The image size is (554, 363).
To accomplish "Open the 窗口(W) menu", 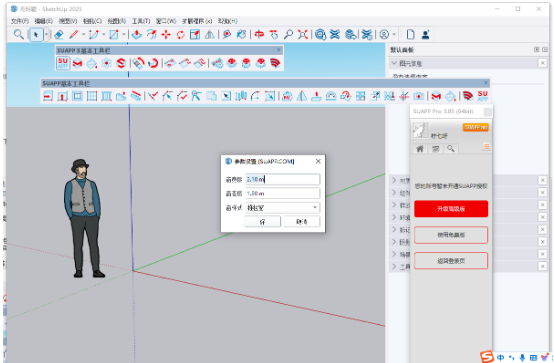I will click(x=166, y=21).
